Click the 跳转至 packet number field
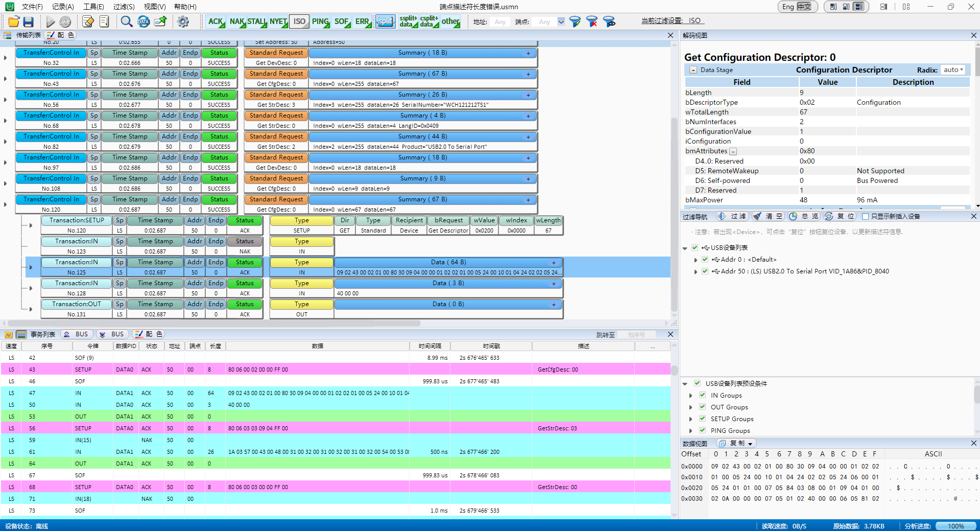 (637, 335)
